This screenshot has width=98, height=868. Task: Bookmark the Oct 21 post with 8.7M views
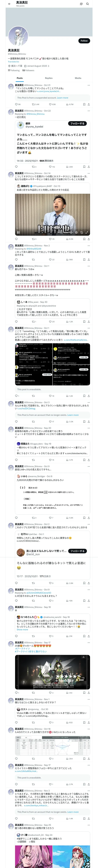click(84, 104)
